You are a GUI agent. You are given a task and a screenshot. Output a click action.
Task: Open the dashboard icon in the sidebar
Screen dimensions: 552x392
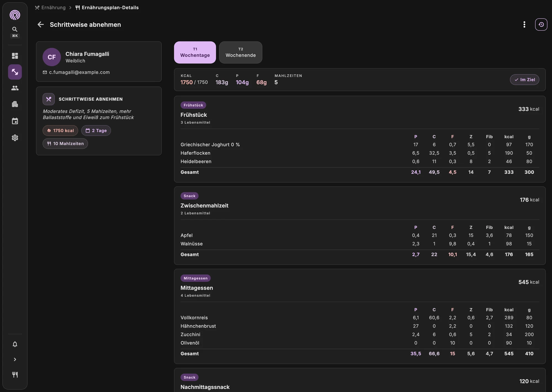tap(15, 56)
